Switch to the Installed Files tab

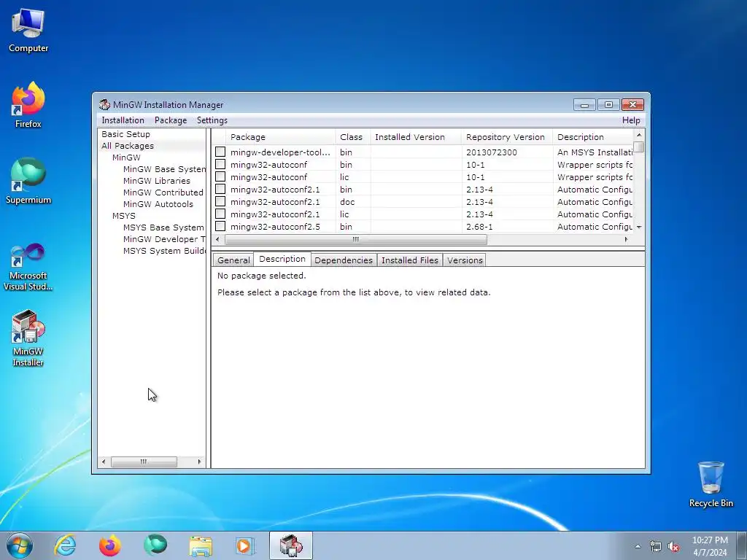pyautogui.click(x=410, y=260)
